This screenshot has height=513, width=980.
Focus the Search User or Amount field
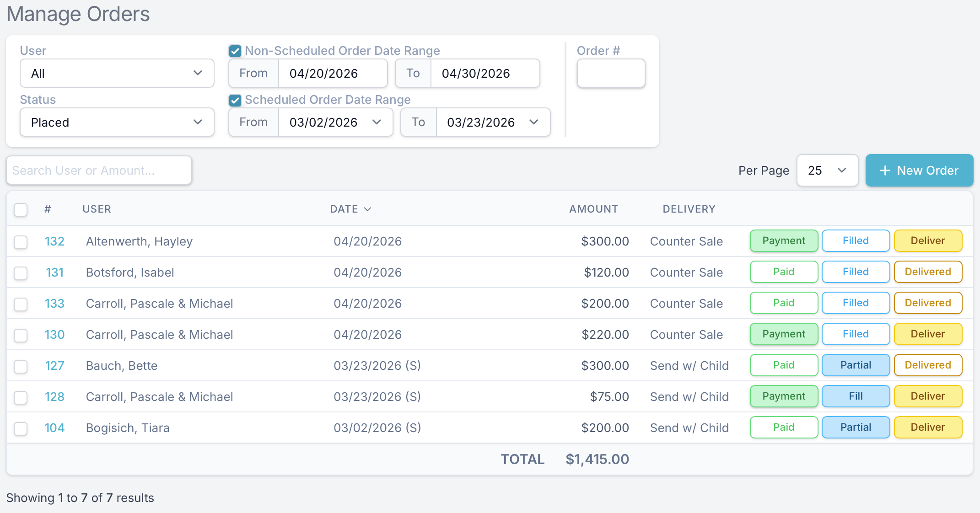tap(99, 171)
